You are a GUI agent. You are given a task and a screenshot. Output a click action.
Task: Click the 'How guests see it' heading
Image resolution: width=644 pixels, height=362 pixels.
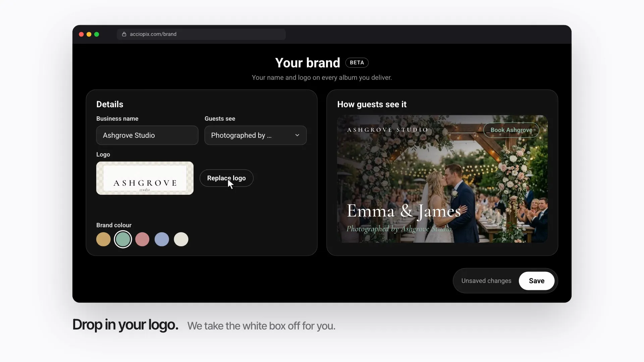372,105
